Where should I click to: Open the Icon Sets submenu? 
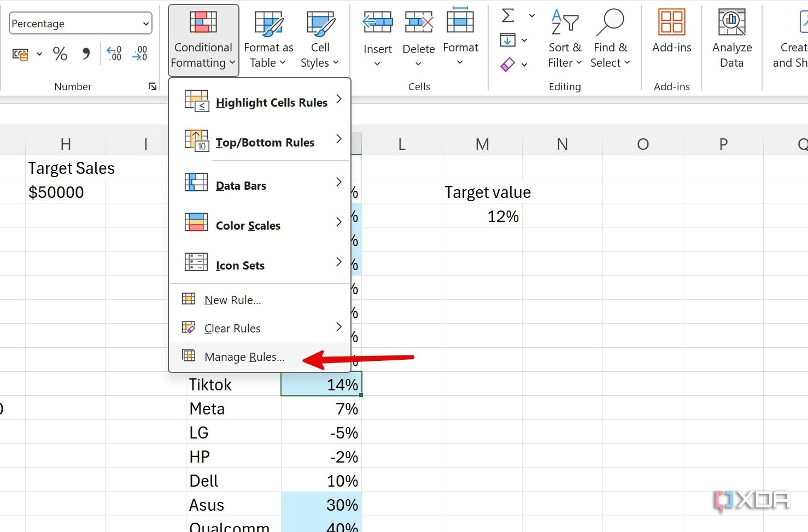point(241,265)
